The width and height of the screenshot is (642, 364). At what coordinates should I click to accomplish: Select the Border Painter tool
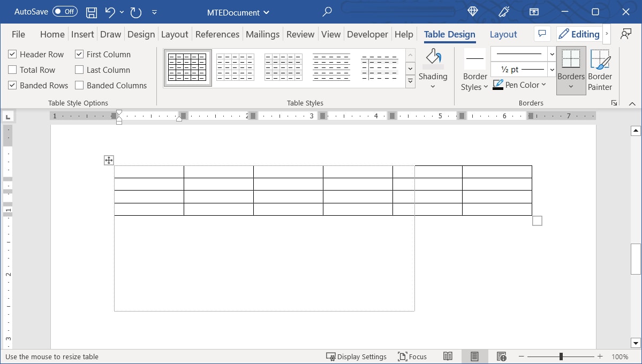tap(600, 70)
